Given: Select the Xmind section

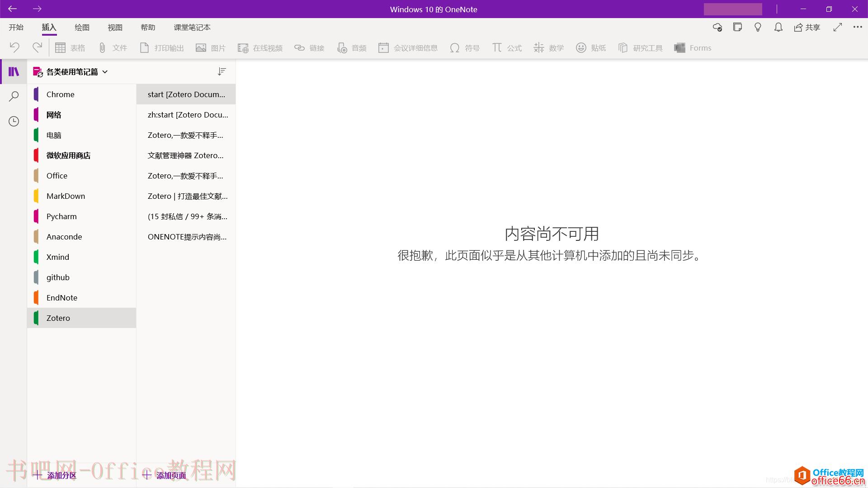Looking at the screenshot, I should [x=82, y=257].
